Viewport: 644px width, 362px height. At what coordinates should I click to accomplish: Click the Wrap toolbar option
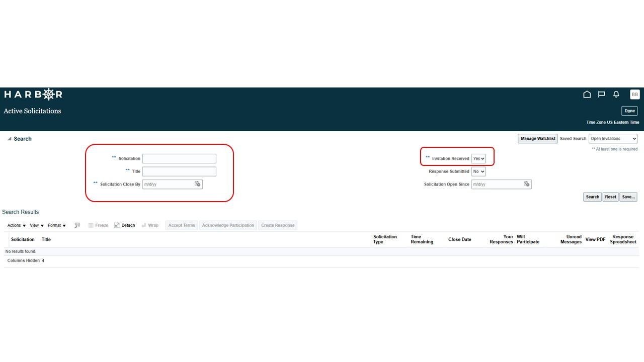pyautogui.click(x=150, y=225)
